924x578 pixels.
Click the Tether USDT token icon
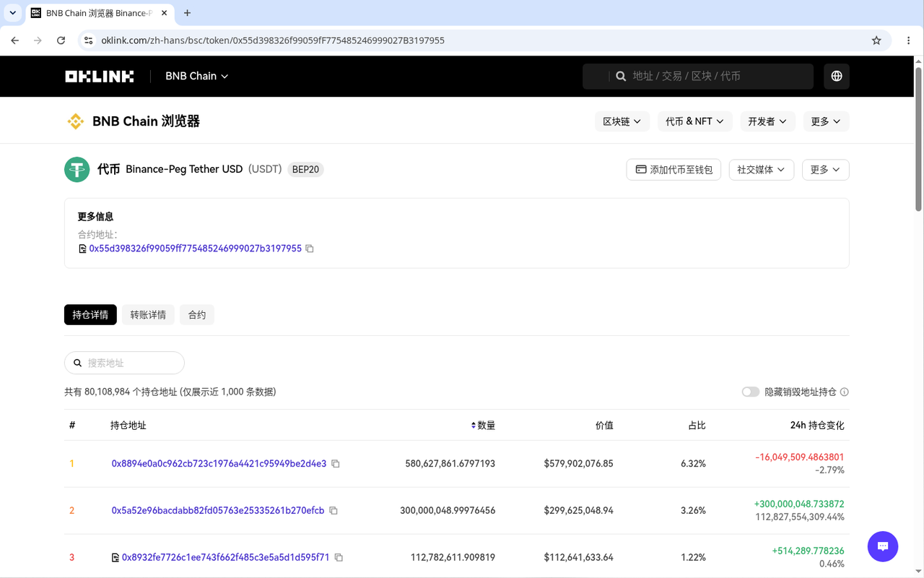(77, 170)
